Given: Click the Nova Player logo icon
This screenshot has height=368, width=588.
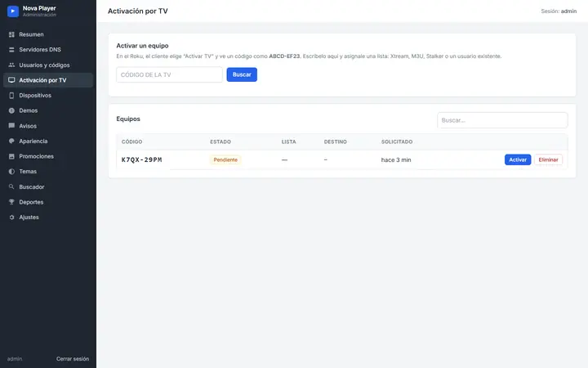Looking at the screenshot, I should click(x=13, y=11).
